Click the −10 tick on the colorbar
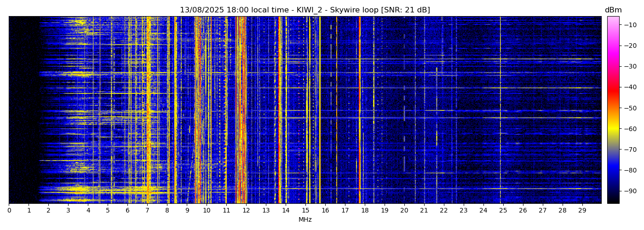644x230 pixels. point(626,25)
